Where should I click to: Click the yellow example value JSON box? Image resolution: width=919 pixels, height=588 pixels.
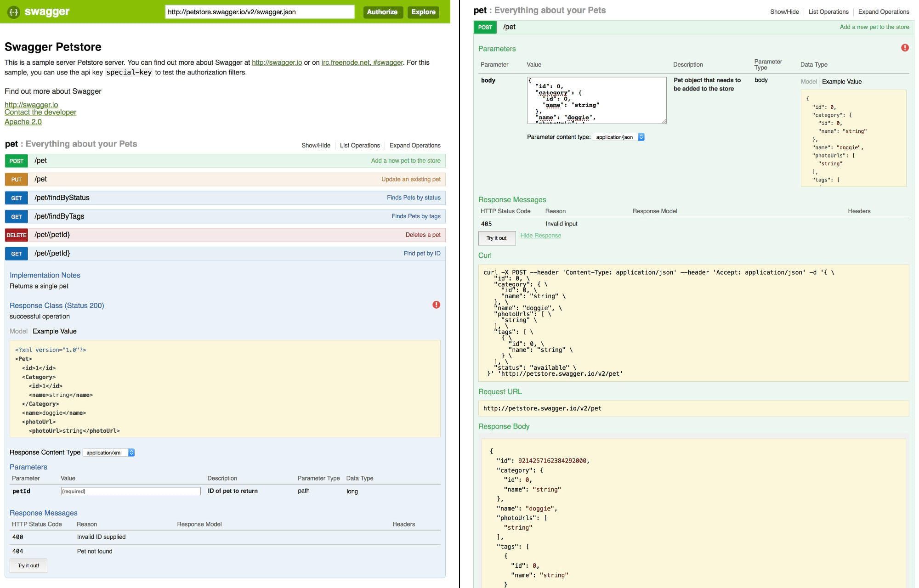[853, 138]
